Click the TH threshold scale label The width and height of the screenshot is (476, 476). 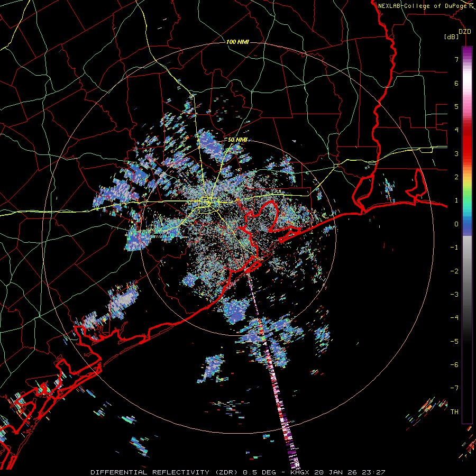pyautogui.click(x=454, y=412)
